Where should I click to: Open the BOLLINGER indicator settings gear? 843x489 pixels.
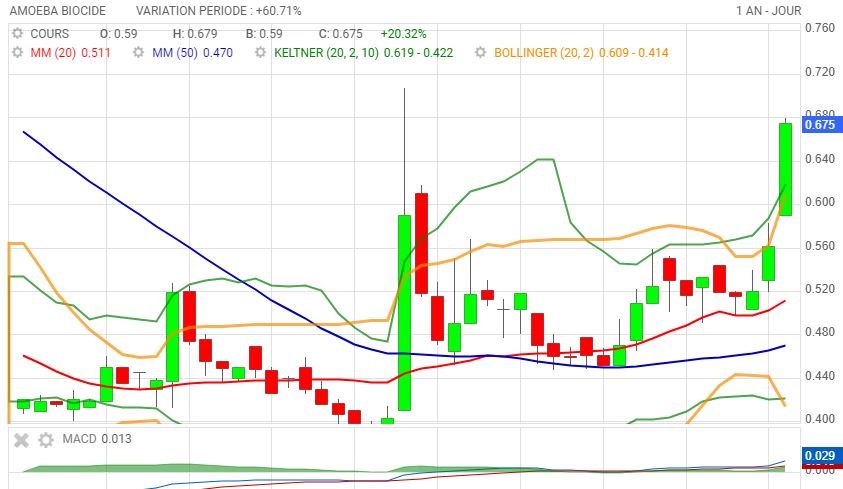(481, 53)
